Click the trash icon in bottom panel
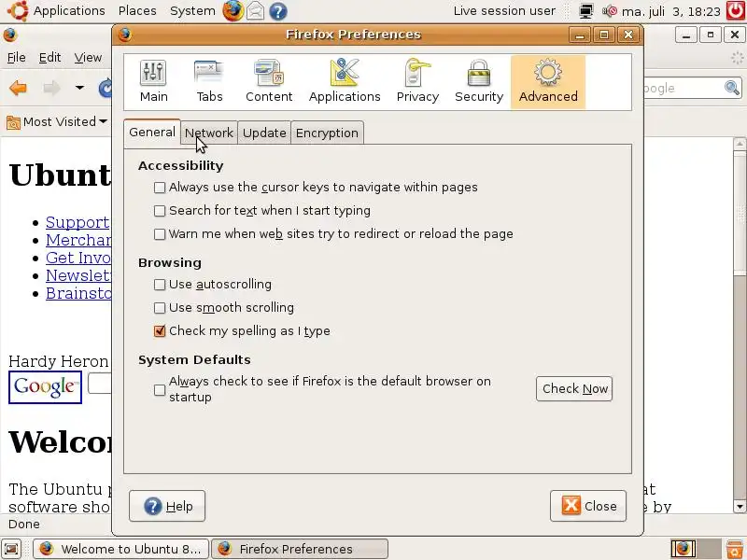747x560 pixels. click(736, 549)
